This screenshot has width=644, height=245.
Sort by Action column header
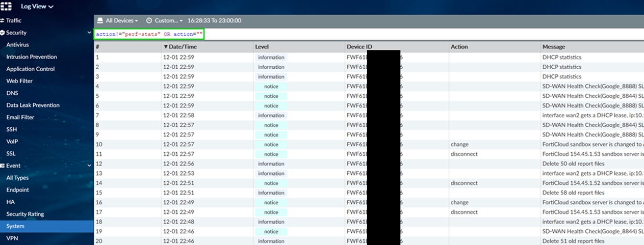click(x=459, y=47)
